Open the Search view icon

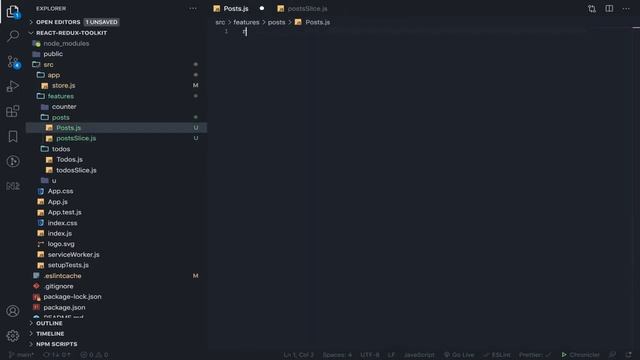13,36
